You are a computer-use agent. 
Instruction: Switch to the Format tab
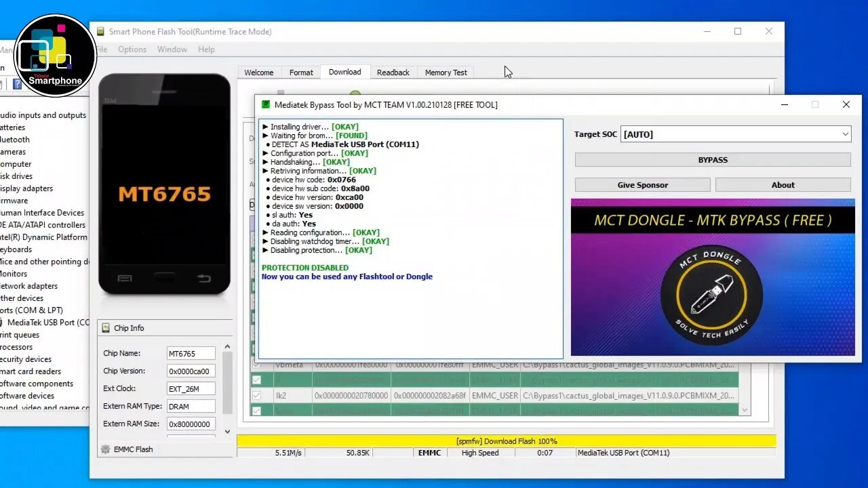pos(301,73)
